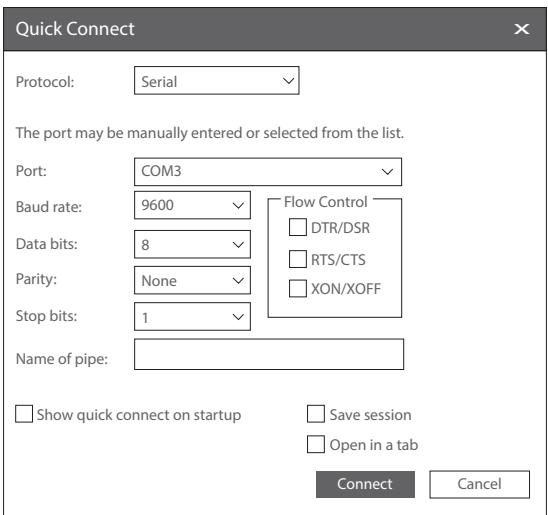Open the Parity dropdown showing None

pyautogui.click(x=192, y=280)
